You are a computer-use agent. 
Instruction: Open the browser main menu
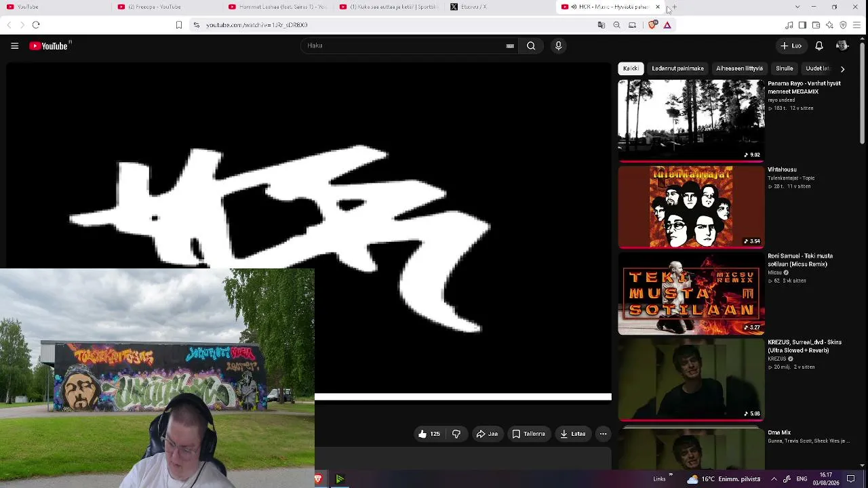(856, 25)
